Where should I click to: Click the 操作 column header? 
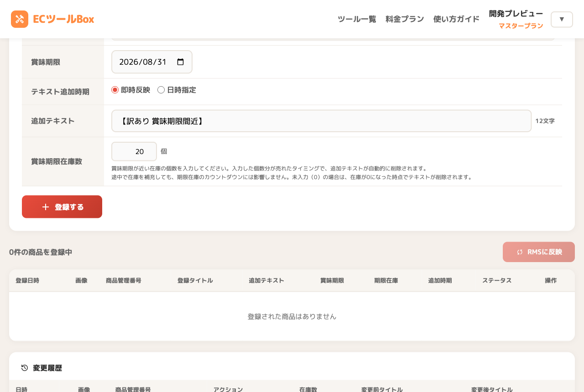click(551, 280)
